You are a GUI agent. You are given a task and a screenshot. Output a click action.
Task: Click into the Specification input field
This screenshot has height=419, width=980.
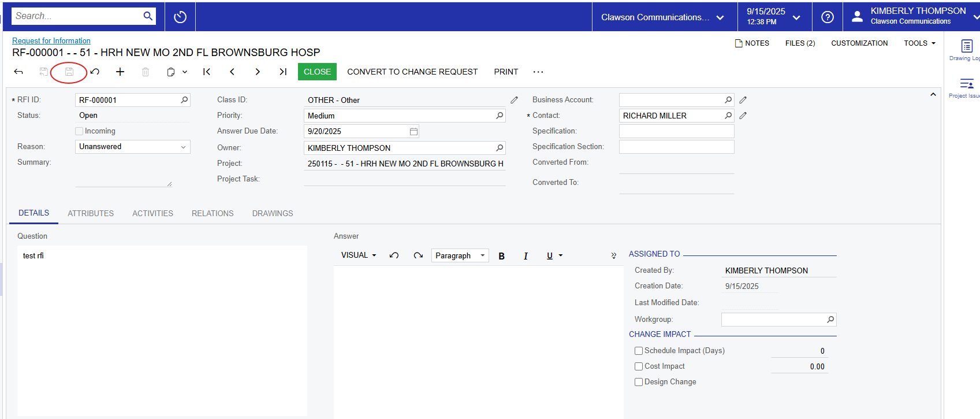(676, 131)
